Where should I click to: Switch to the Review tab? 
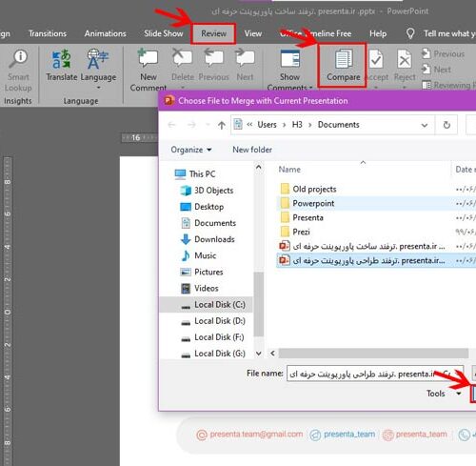(213, 33)
